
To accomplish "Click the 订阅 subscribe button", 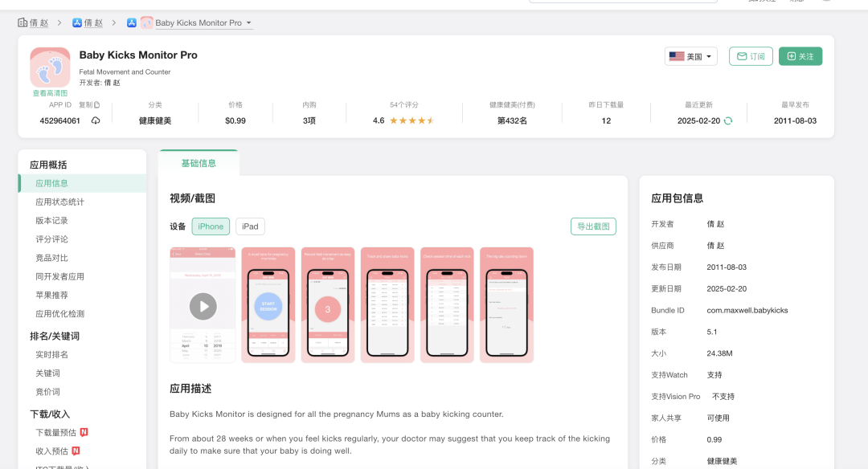I will pyautogui.click(x=751, y=56).
